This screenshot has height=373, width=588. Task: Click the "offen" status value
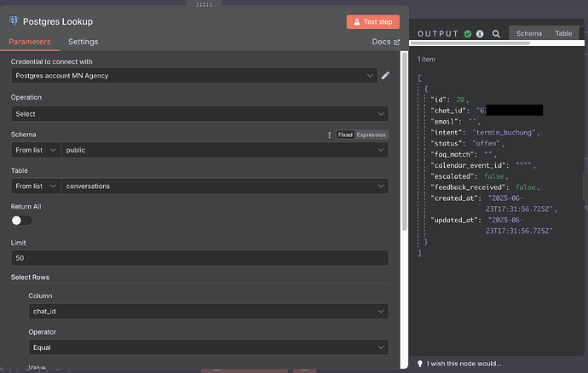pos(486,143)
